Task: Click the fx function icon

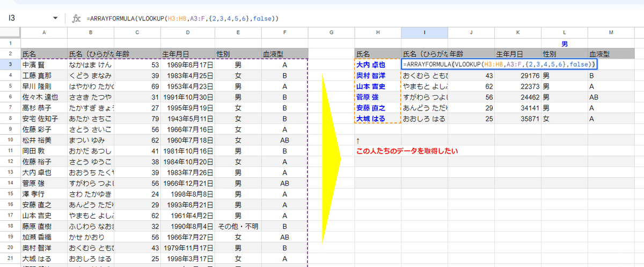Action: pos(76,18)
